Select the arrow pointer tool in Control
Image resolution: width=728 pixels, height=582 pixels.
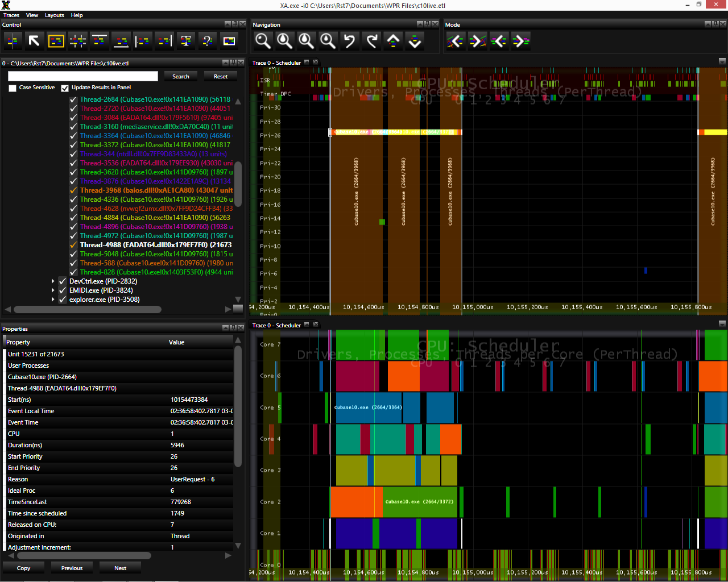click(34, 41)
